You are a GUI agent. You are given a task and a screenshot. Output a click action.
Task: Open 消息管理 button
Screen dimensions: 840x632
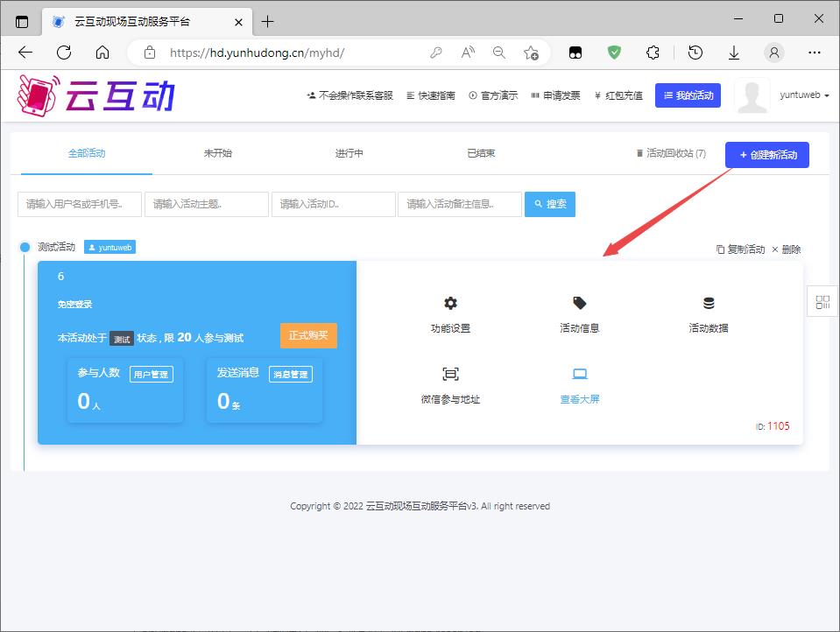tap(290, 374)
